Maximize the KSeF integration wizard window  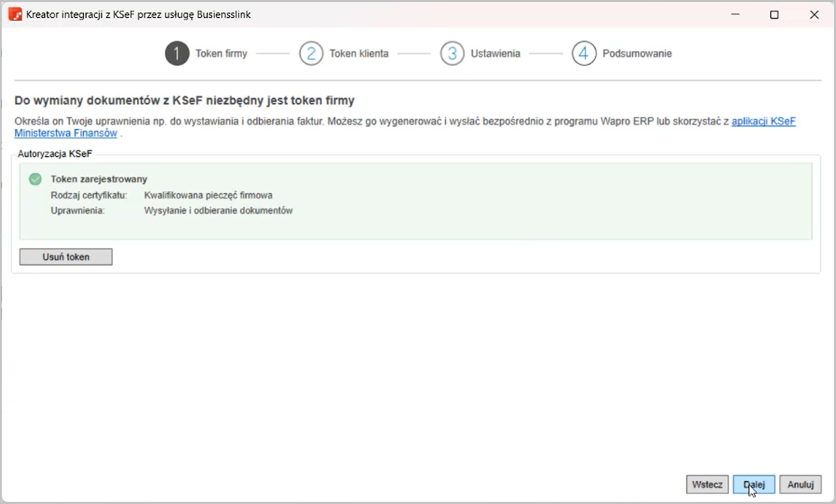click(774, 15)
